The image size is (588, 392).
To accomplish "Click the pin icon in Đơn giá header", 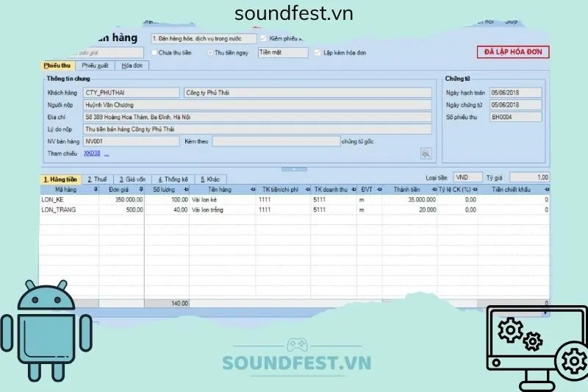I will point(140,189).
